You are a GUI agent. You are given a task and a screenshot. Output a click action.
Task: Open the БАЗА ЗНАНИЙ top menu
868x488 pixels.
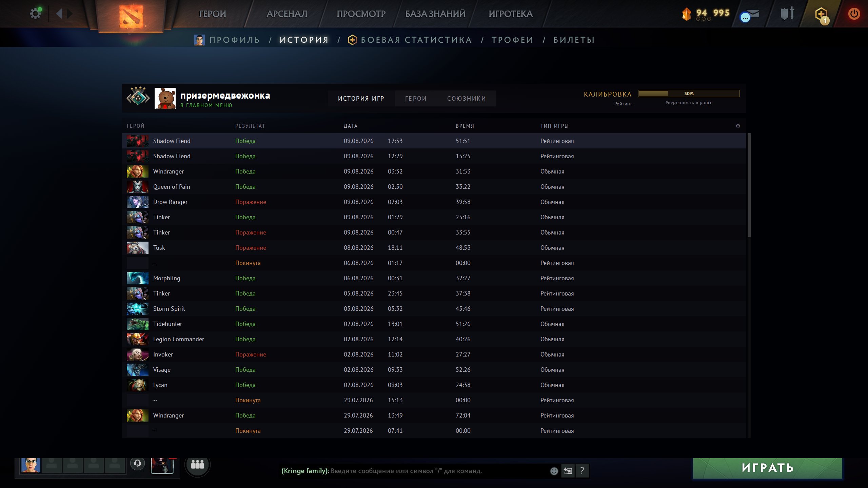point(435,14)
